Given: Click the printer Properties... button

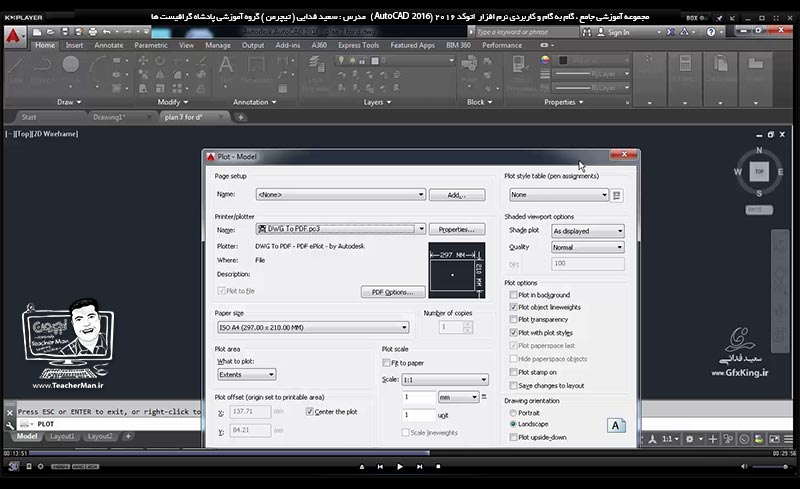Looking at the screenshot, I should point(457,229).
